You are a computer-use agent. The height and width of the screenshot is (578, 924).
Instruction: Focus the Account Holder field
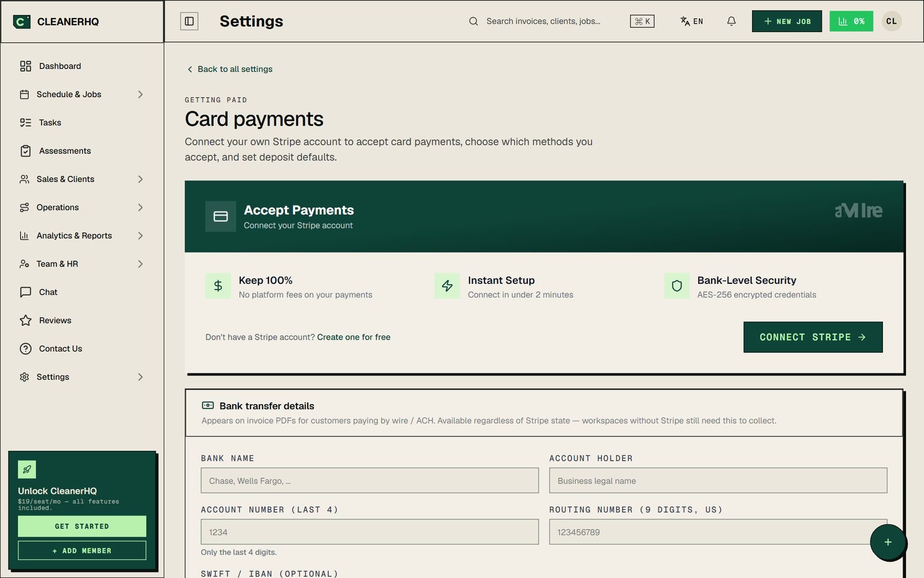pyautogui.click(x=718, y=480)
